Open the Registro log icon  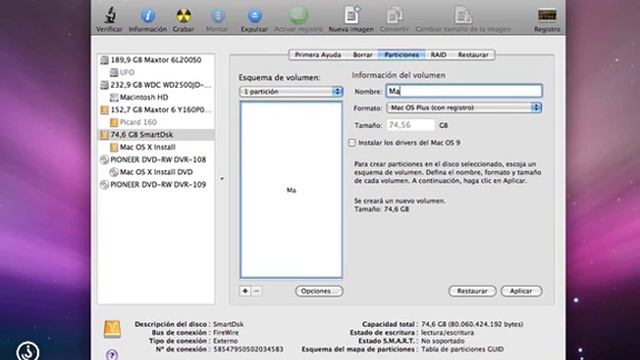(x=547, y=16)
